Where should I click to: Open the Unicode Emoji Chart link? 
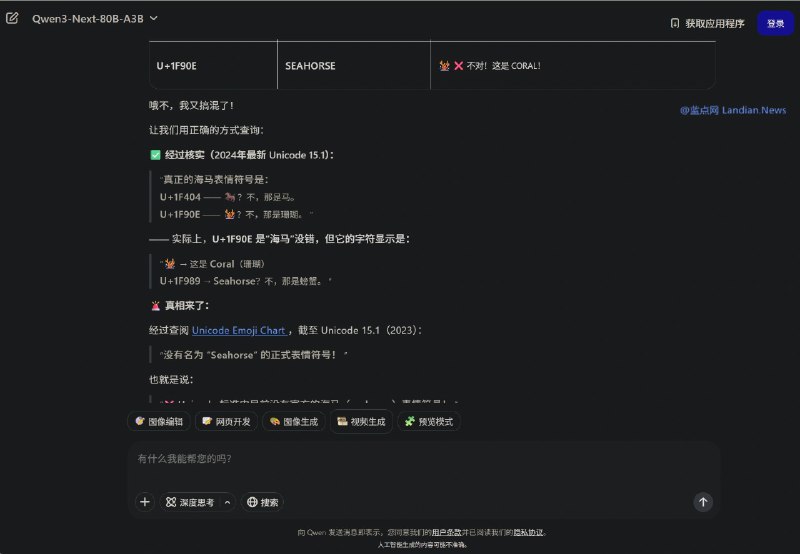click(238, 331)
